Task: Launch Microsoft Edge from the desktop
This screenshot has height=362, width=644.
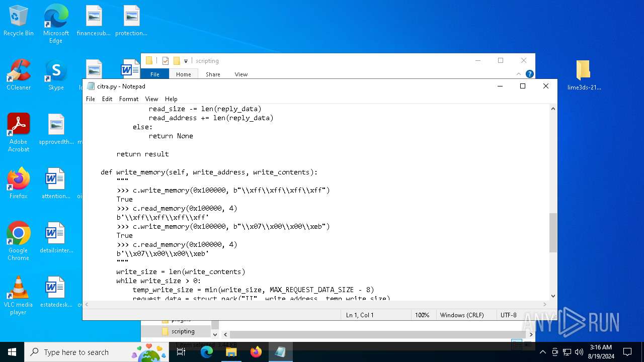Action: (56, 24)
